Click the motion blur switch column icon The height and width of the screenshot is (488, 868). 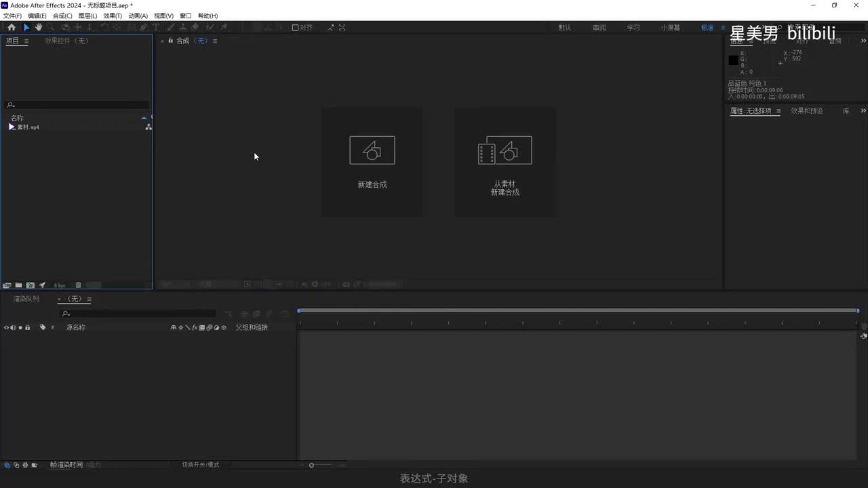pos(209,327)
